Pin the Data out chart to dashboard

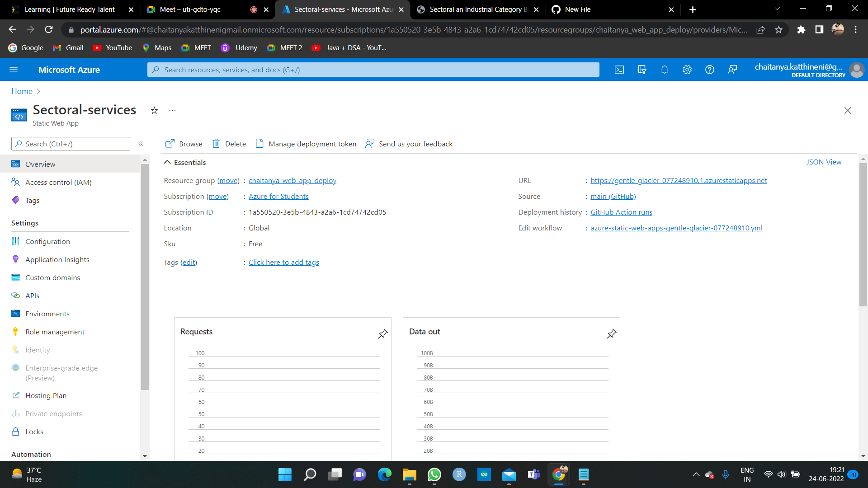pyautogui.click(x=612, y=334)
